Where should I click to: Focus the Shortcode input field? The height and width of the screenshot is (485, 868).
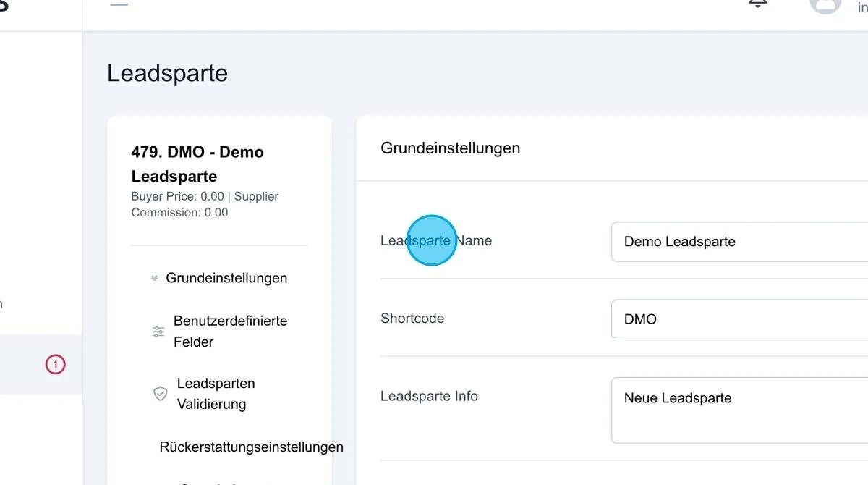coord(739,319)
